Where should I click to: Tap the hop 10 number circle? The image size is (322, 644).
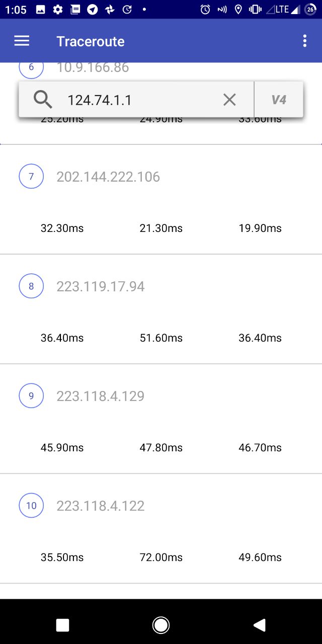pyautogui.click(x=31, y=506)
